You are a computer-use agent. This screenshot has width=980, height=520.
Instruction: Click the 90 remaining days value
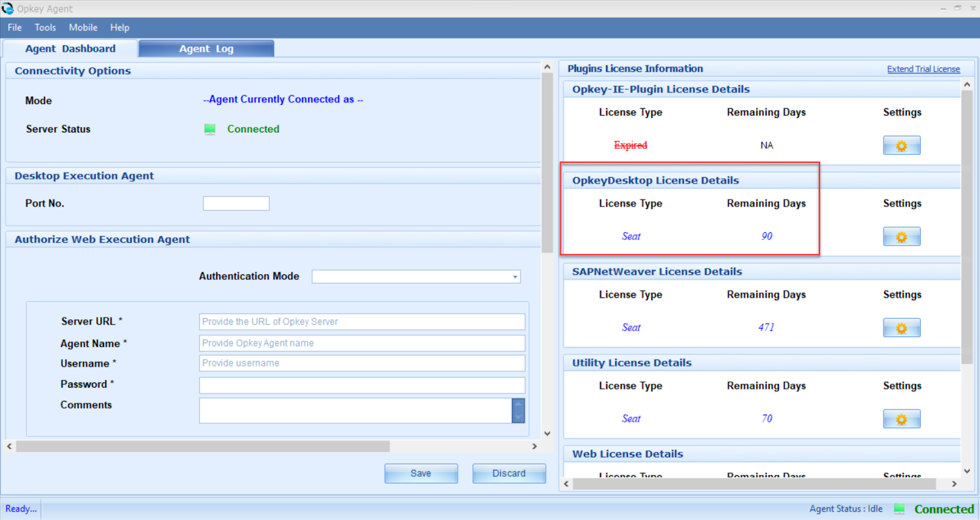click(767, 236)
